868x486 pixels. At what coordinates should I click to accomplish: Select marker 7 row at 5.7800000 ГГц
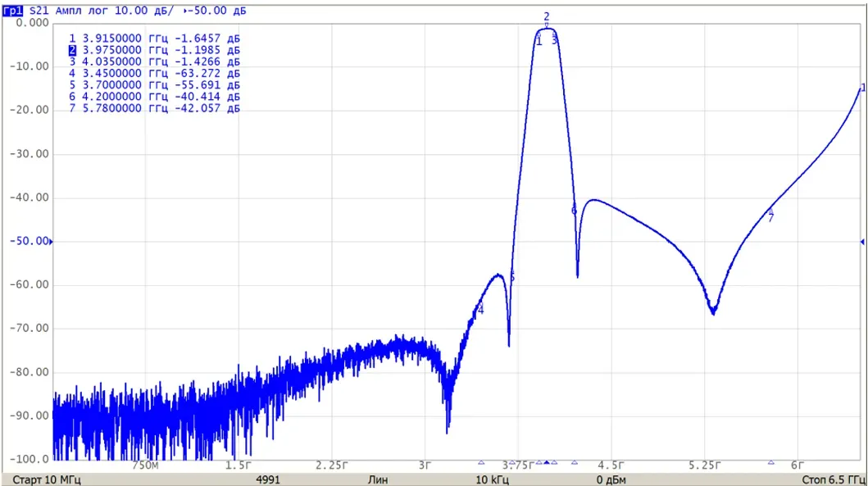(154, 108)
